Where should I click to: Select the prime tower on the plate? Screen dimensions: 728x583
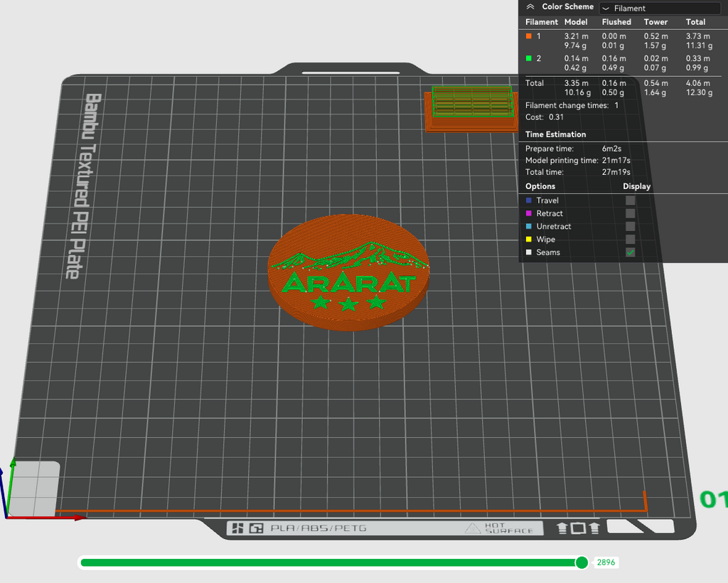tap(471, 109)
